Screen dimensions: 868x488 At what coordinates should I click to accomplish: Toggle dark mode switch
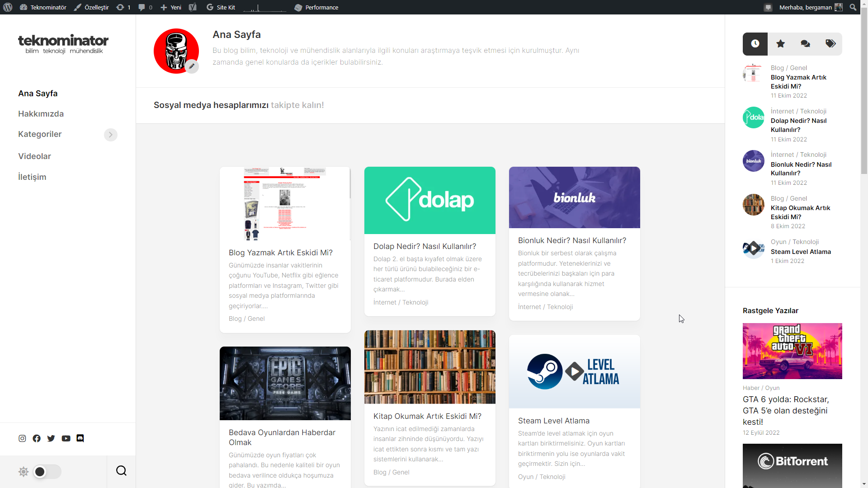[47, 472]
